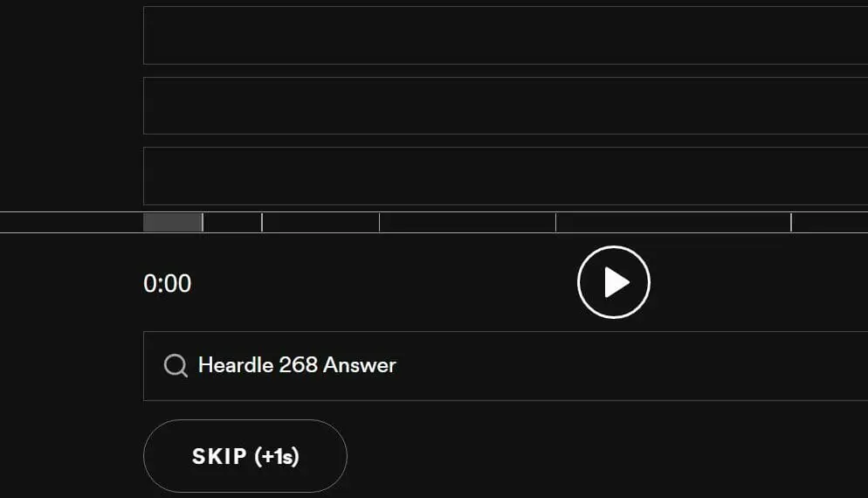Click the second segment of the progress bar

pos(232,223)
